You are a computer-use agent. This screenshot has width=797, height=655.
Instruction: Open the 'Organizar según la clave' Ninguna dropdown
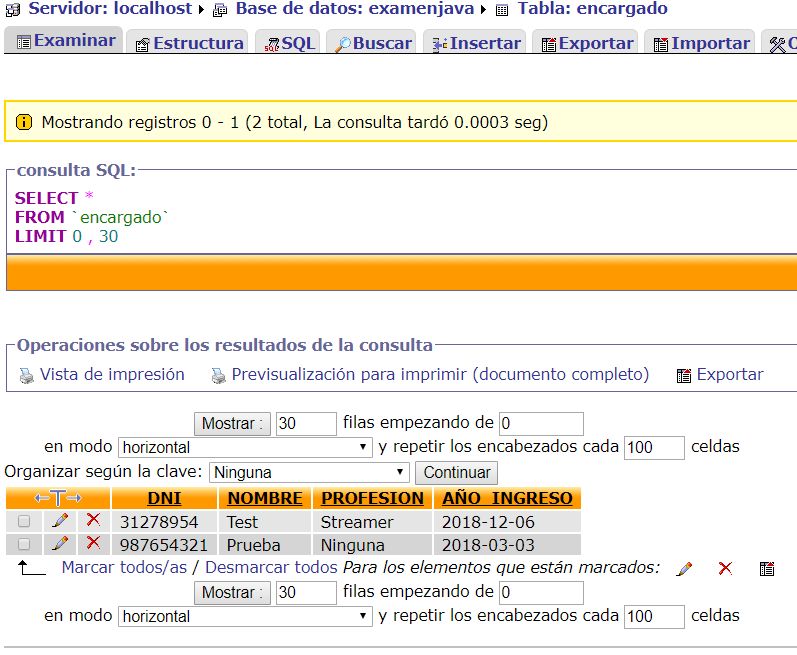pos(309,472)
